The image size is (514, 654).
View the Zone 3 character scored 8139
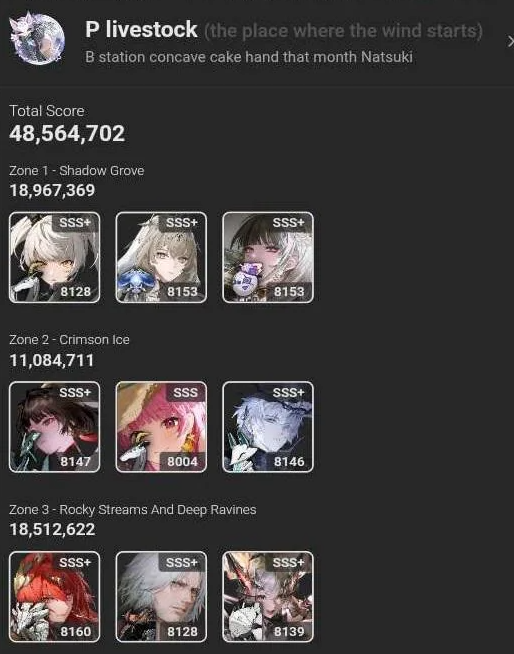pos(268,597)
